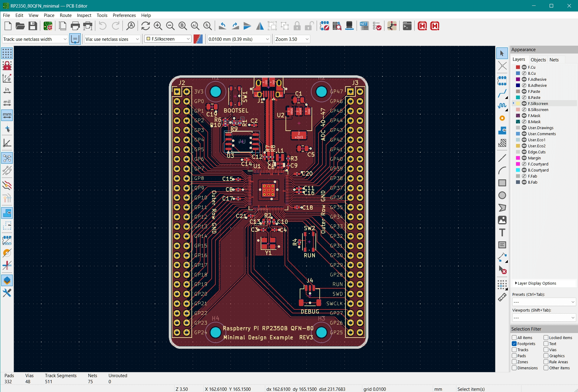Enable the Tracks selection filter checkbox
Image resolution: width=578 pixels, height=392 pixels.
[514, 350]
